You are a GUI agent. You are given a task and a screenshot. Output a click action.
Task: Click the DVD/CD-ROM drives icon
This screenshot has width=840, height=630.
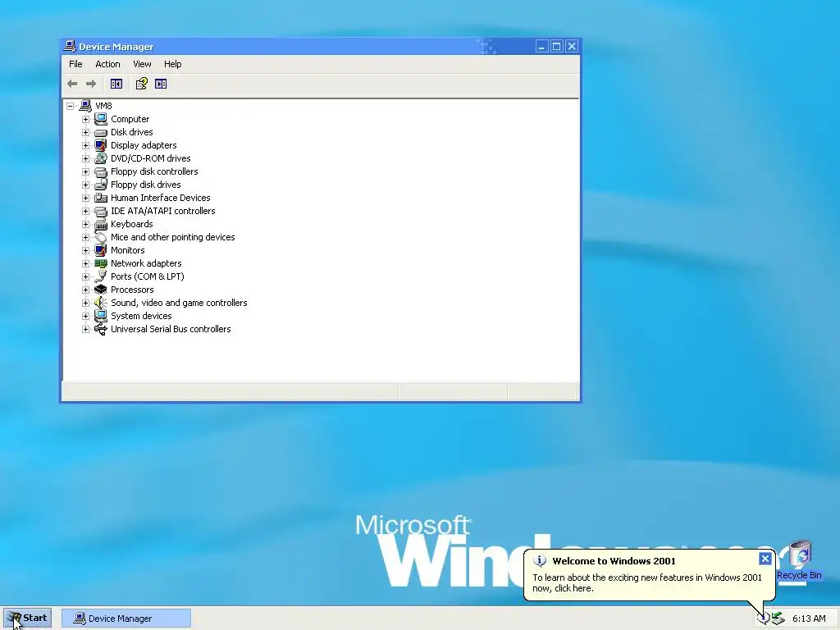(101, 158)
